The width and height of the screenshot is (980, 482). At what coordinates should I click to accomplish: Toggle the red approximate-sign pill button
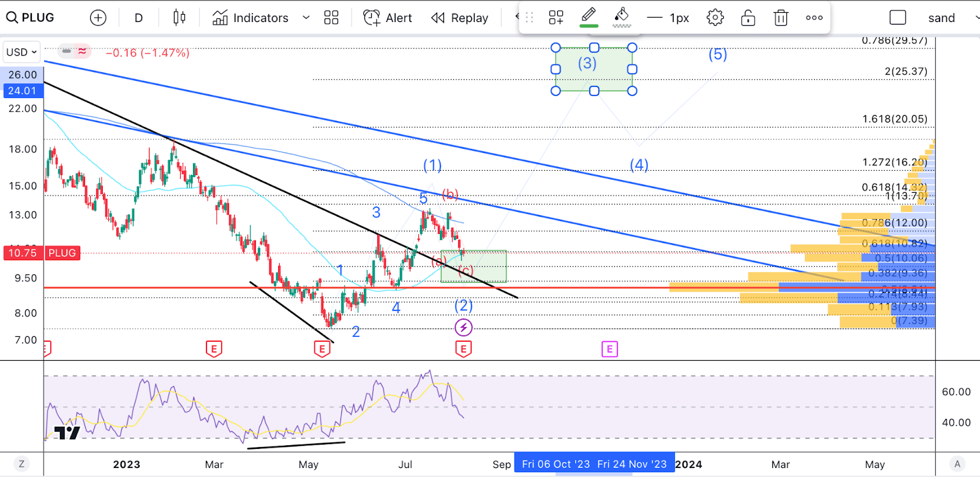click(x=82, y=51)
